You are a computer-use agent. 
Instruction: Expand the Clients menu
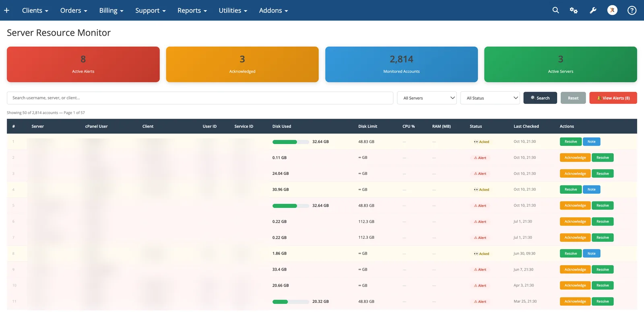35,10
